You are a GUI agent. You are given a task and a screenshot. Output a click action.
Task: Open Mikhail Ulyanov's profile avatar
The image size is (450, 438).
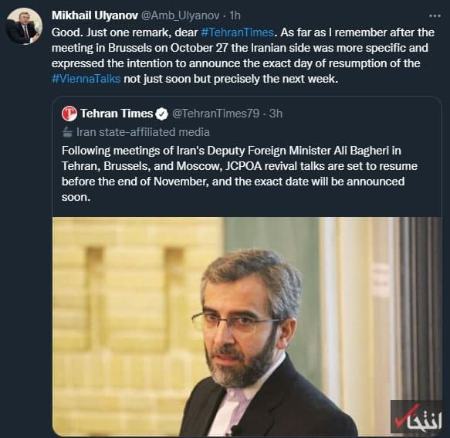pos(24,26)
